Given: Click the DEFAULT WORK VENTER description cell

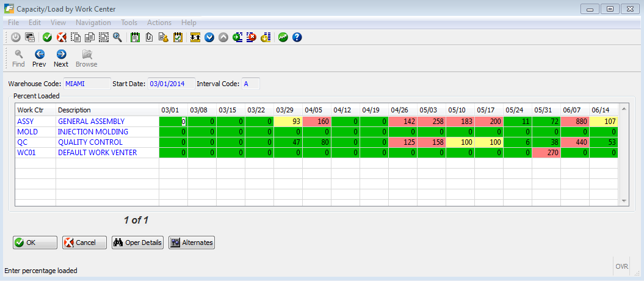Looking at the screenshot, I should [107, 153].
